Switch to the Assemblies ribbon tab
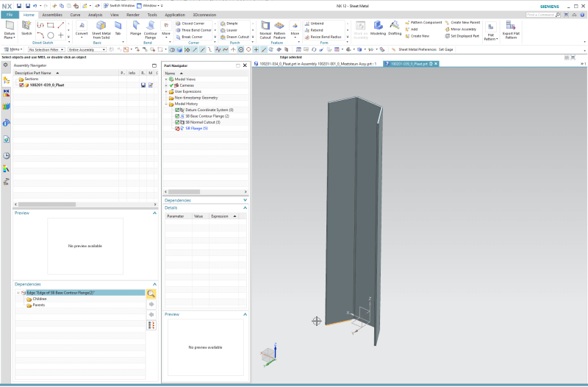Image resolution: width=588 pixels, height=387 pixels. pos(52,15)
